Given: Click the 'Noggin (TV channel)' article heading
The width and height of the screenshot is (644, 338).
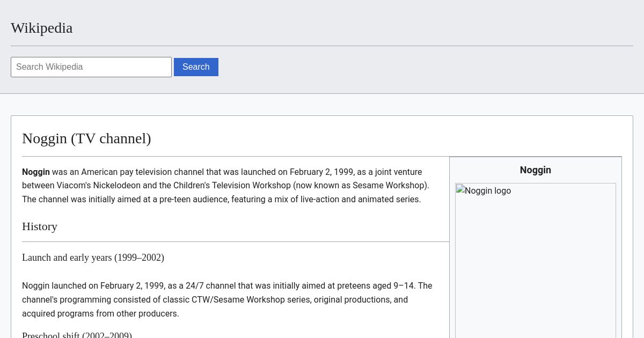Looking at the screenshot, I should pos(86,138).
